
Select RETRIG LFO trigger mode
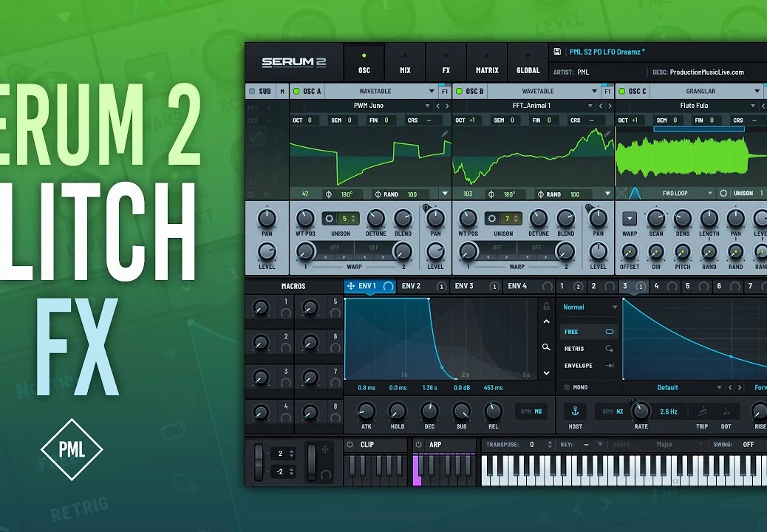pos(589,349)
